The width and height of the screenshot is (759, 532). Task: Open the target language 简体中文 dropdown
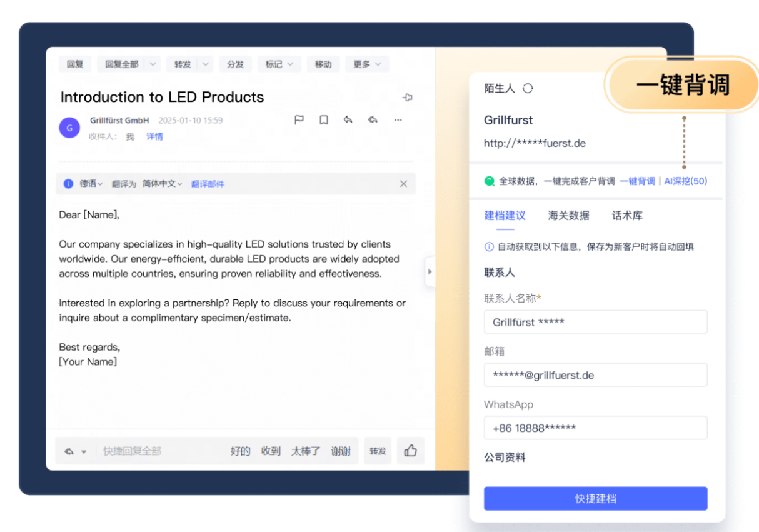[163, 184]
